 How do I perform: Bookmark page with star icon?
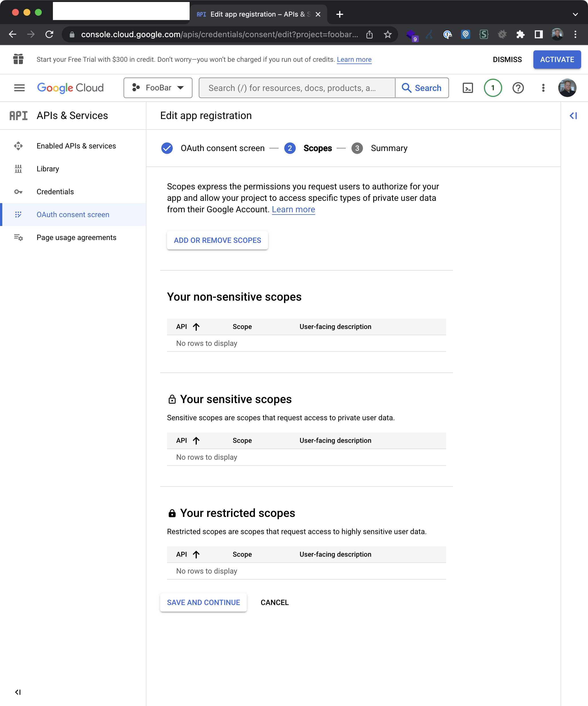pyautogui.click(x=388, y=34)
